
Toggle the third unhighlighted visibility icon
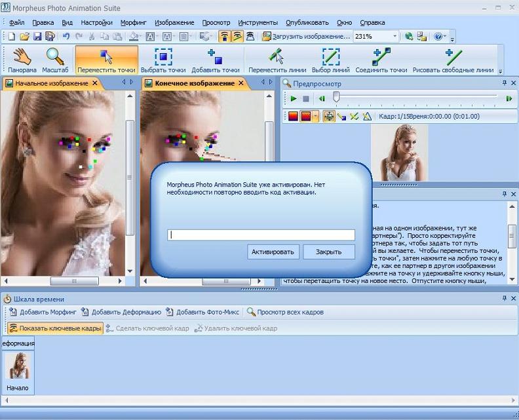(250, 37)
